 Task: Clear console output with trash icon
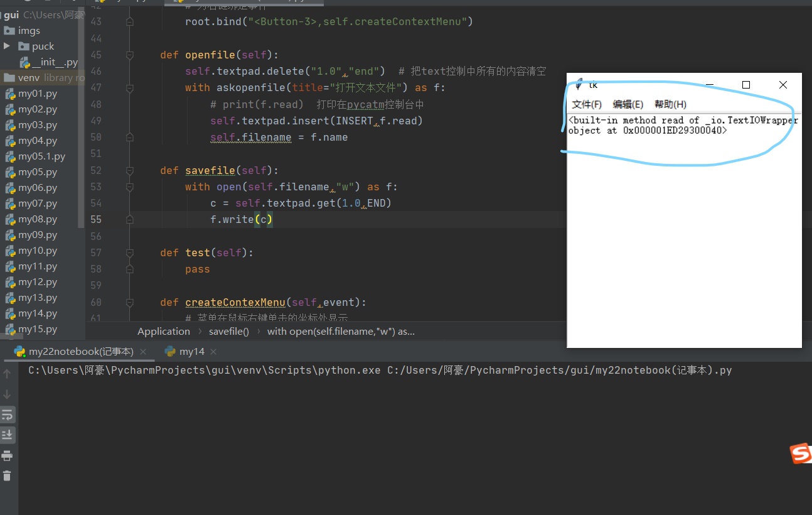coord(8,475)
